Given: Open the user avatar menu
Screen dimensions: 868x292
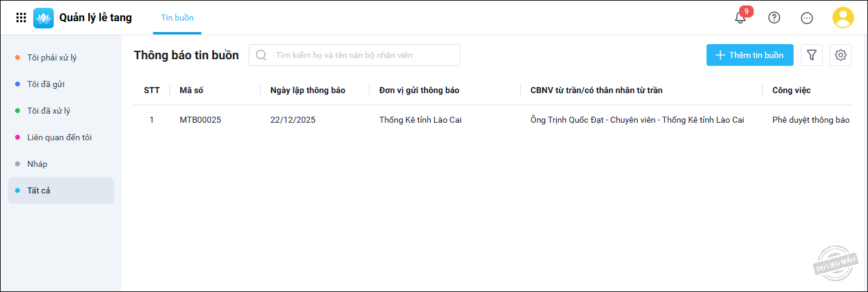Looking at the screenshot, I should [843, 18].
